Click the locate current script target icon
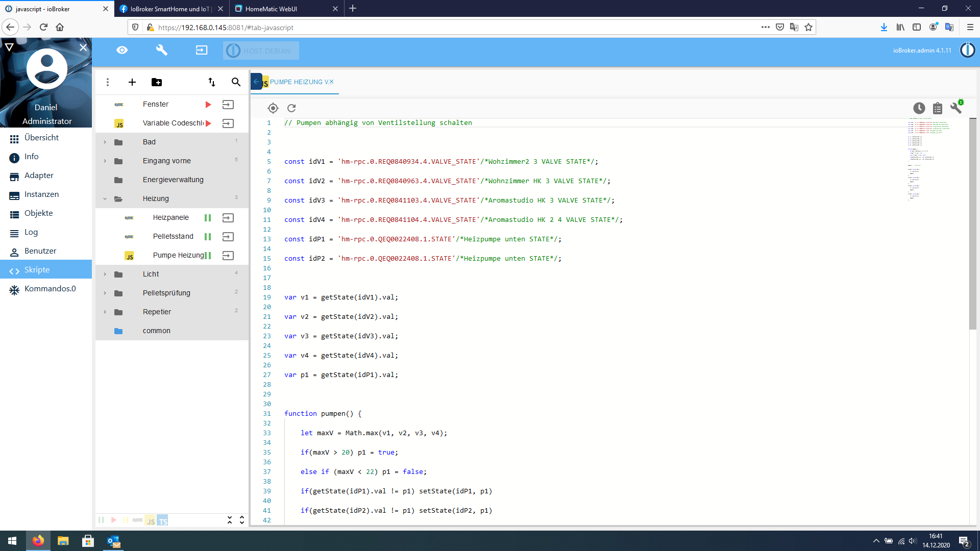980x551 pixels. click(273, 108)
